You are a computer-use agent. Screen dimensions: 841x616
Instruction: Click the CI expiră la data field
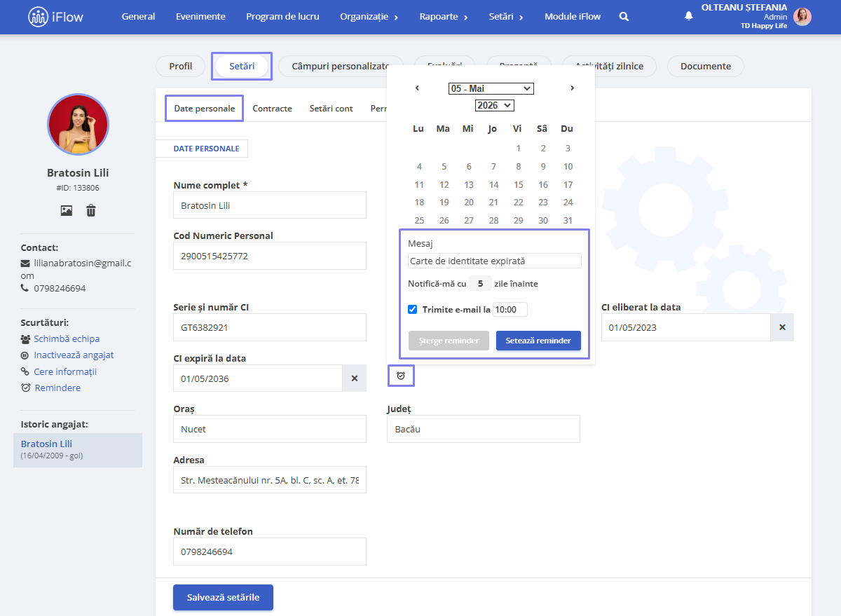[258, 378]
